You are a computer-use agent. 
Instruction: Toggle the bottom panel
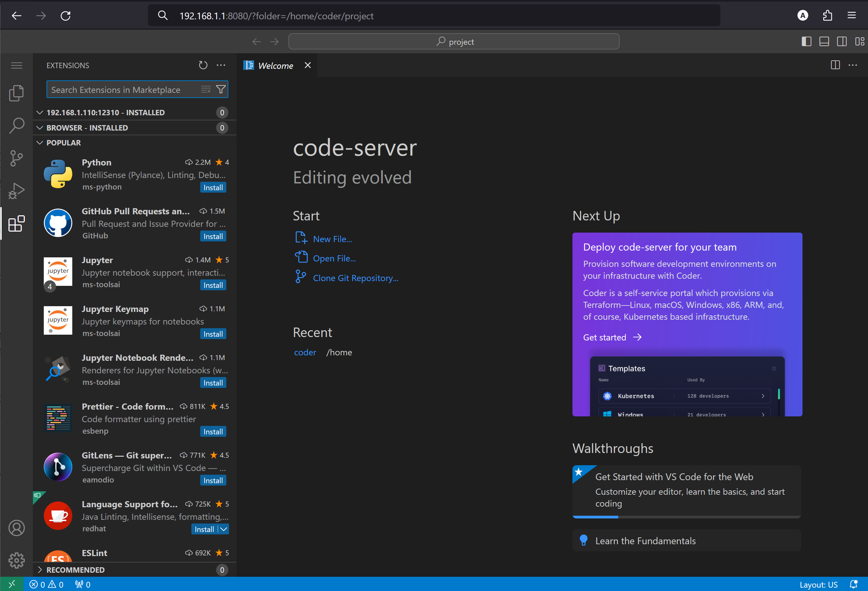[x=824, y=41]
